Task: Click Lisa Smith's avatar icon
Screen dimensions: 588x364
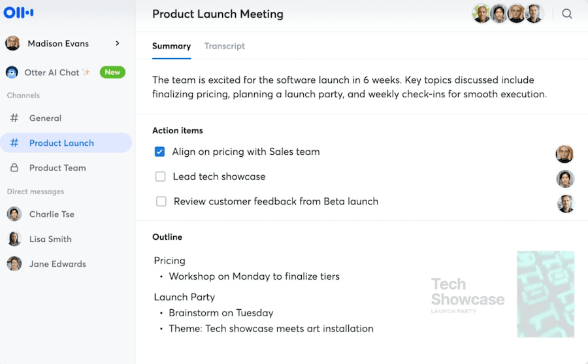Action: [x=14, y=239]
